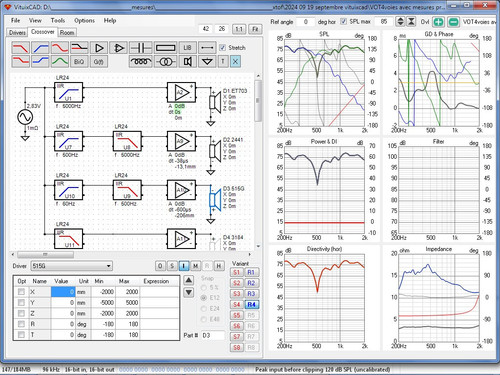
Task: Click the move-up arrow beside parameter table
Action: click(189, 280)
